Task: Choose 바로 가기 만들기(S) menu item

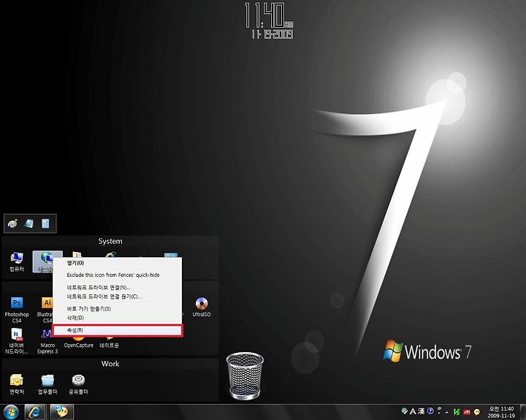Action: (x=118, y=309)
